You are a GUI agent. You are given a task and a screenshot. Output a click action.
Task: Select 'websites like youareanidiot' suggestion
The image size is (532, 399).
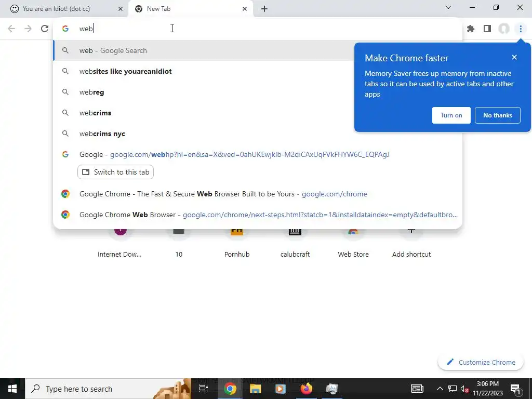pos(204,71)
